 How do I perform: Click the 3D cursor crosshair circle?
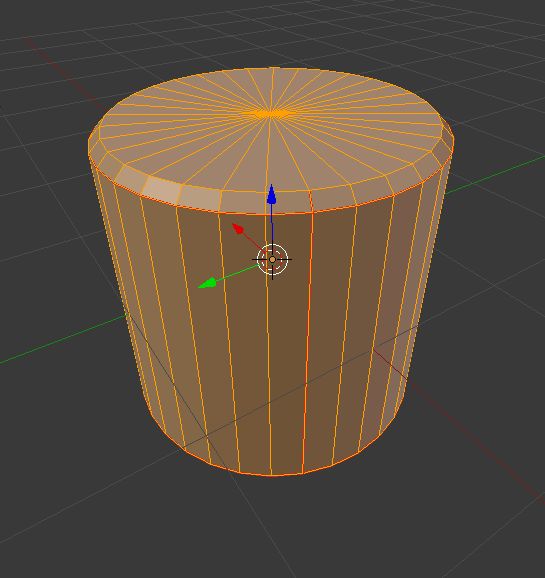[272, 260]
